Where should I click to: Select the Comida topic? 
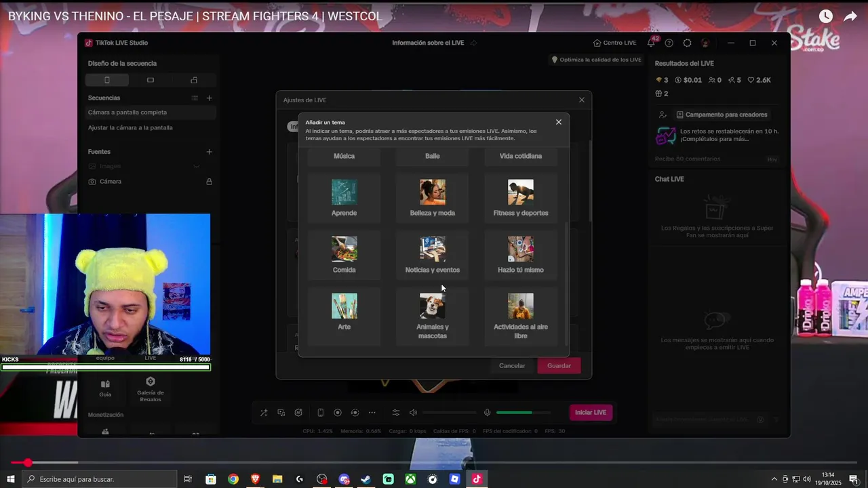[x=344, y=254]
